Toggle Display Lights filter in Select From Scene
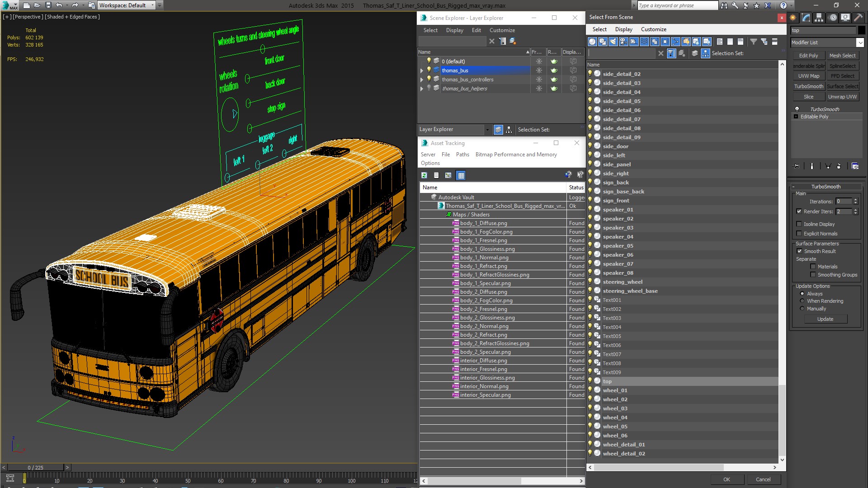Screen dimensions: 868x488 click(613, 42)
